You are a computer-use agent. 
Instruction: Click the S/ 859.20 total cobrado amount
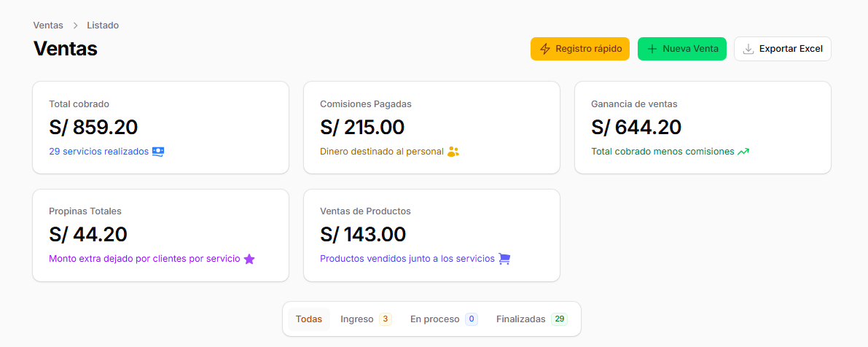(93, 128)
